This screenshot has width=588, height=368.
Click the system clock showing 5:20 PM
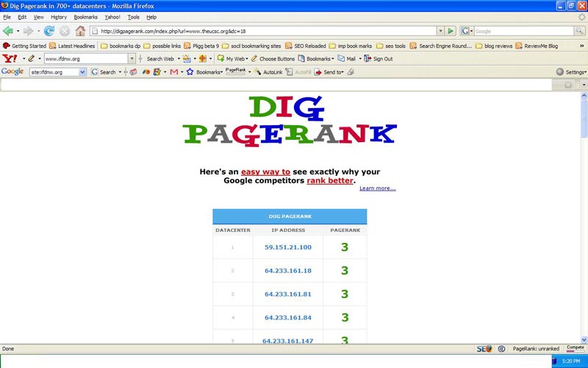pos(571,361)
